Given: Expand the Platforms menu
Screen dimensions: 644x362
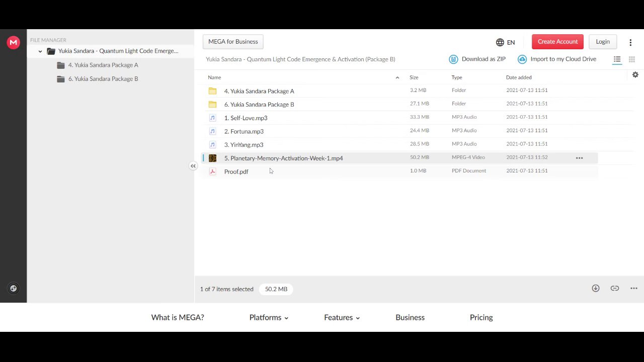Looking at the screenshot, I should click(x=269, y=317).
